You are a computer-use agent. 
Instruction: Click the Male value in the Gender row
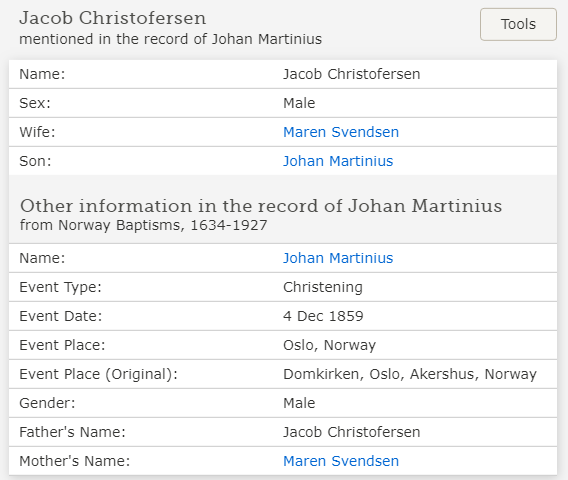[299, 403]
